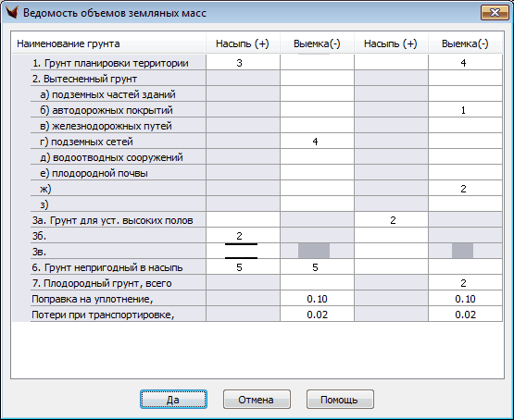Click the application icon in title bar

point(12,13)
